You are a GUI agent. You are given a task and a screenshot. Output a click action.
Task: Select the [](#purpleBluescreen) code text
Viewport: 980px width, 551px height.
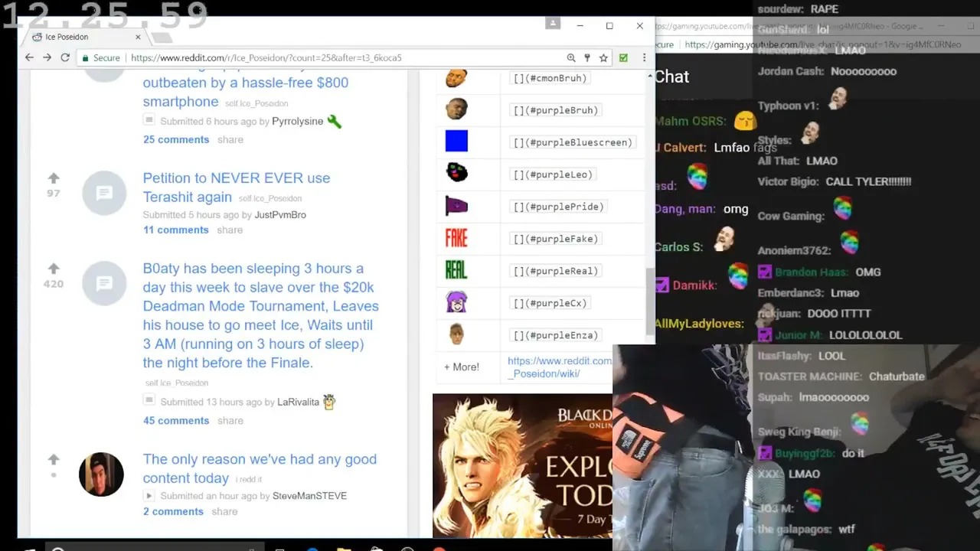pyautogui.click(x=573, y=142)
